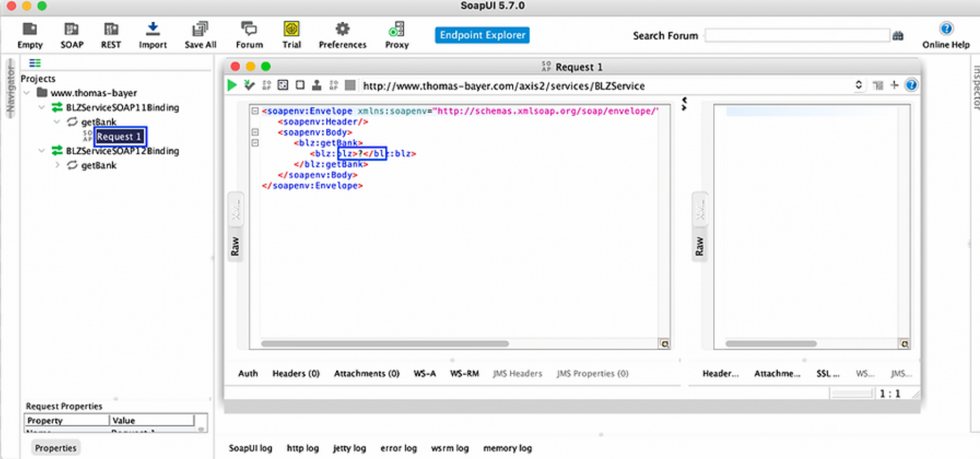
Task: Open the SoapUI log tab
Action: [250, 448]
